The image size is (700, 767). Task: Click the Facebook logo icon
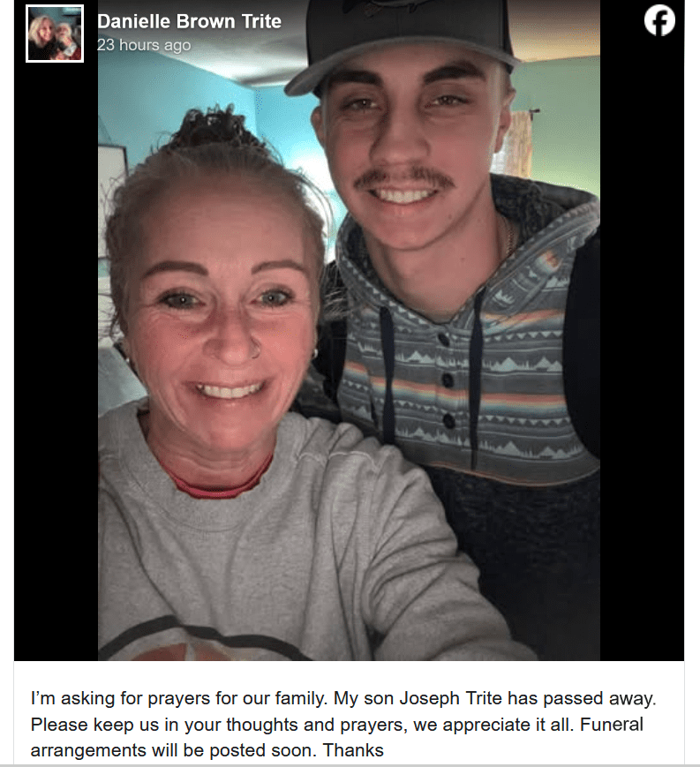click(659, 20)
